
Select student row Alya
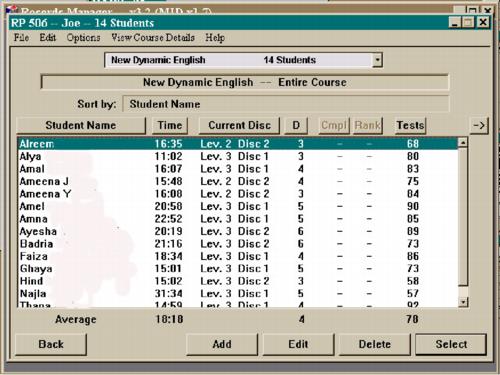pos(238,156)
